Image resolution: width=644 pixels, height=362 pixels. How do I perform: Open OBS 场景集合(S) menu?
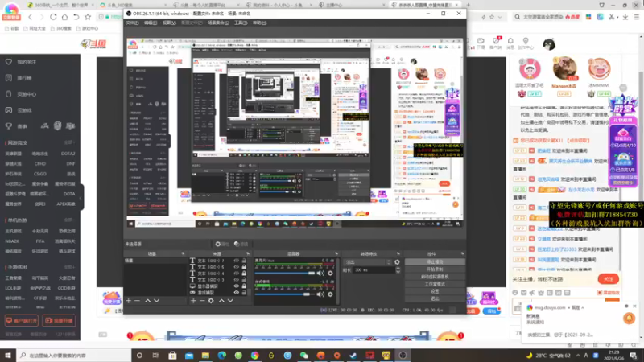coord(218,23)
